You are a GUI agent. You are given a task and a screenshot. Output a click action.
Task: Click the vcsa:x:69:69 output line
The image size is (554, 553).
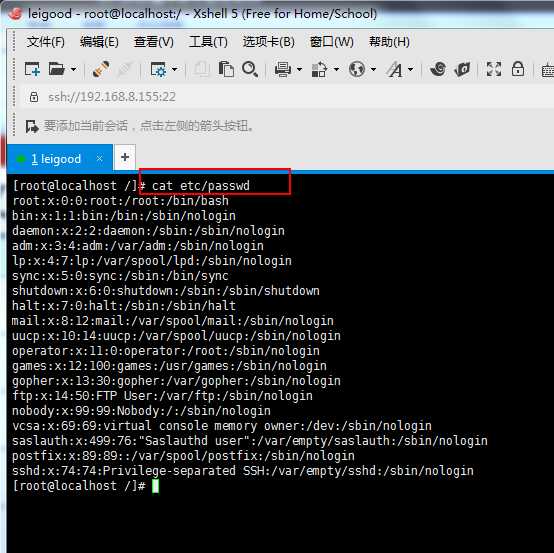pyautogui.click(x=222, y=426)
